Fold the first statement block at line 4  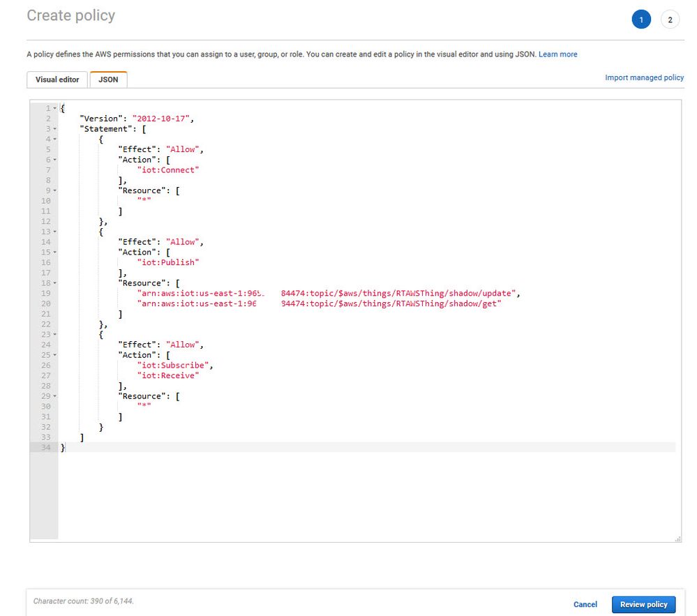point(54,140)
